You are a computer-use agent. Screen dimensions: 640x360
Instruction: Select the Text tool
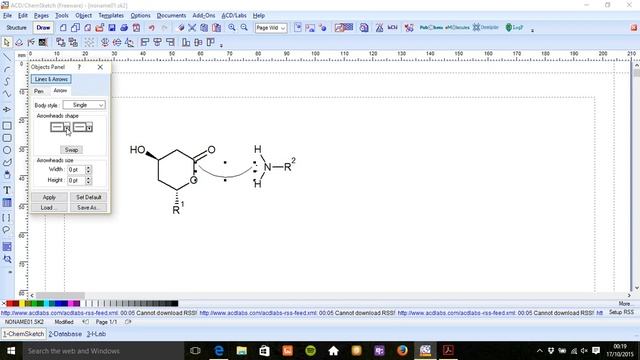[x=7, y=190]
